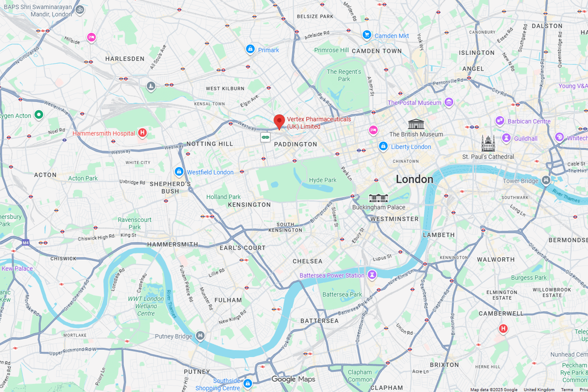Open The British Museum landmark icon
588x392 pixels.
coord(416,123)
